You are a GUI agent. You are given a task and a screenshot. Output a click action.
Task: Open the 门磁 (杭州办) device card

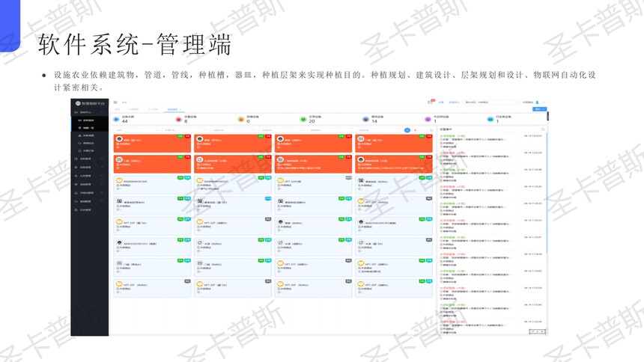[232, 267]
